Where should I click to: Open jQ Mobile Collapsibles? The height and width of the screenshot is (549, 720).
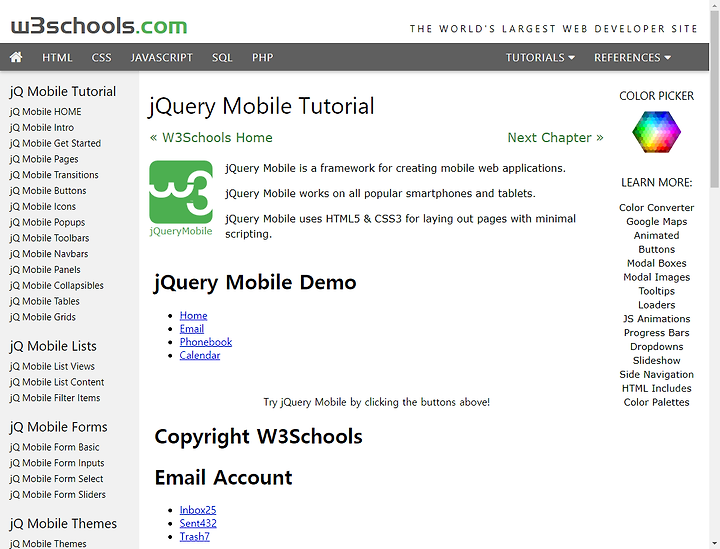tap(56, 286)
